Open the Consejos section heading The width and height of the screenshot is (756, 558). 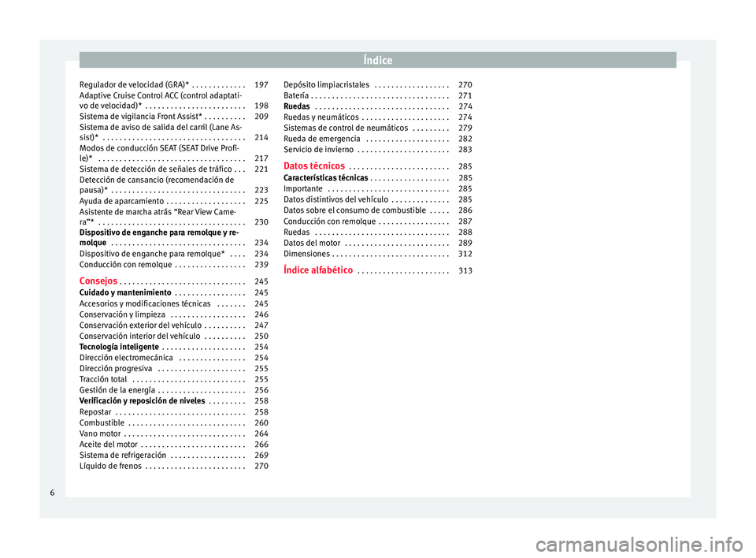(x=99, y=281)
